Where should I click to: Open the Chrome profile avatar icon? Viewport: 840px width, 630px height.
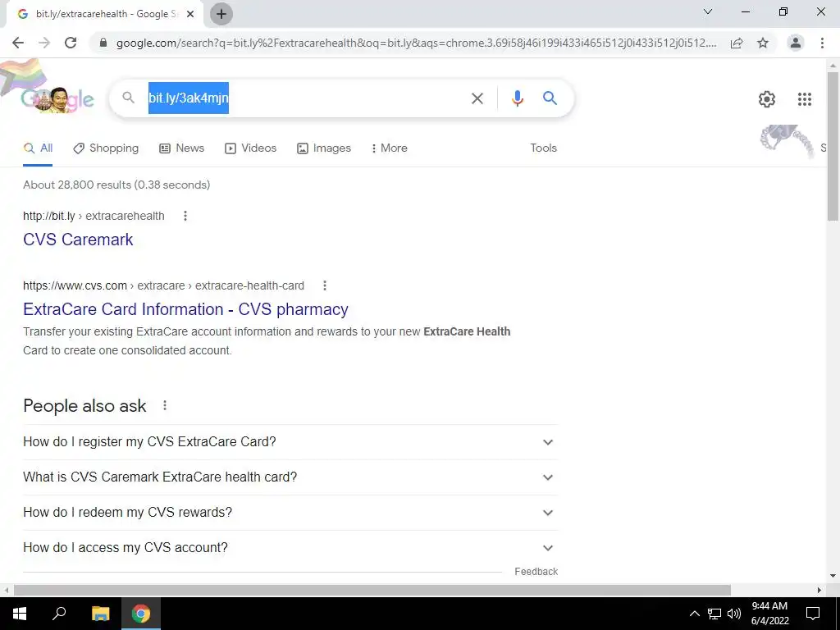coord(796,43)
